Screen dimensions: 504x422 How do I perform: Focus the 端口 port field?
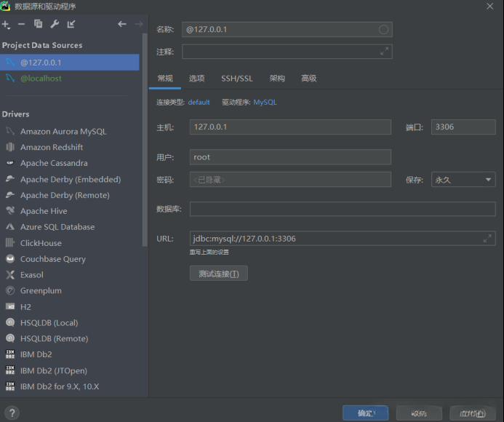pos(463,127)
